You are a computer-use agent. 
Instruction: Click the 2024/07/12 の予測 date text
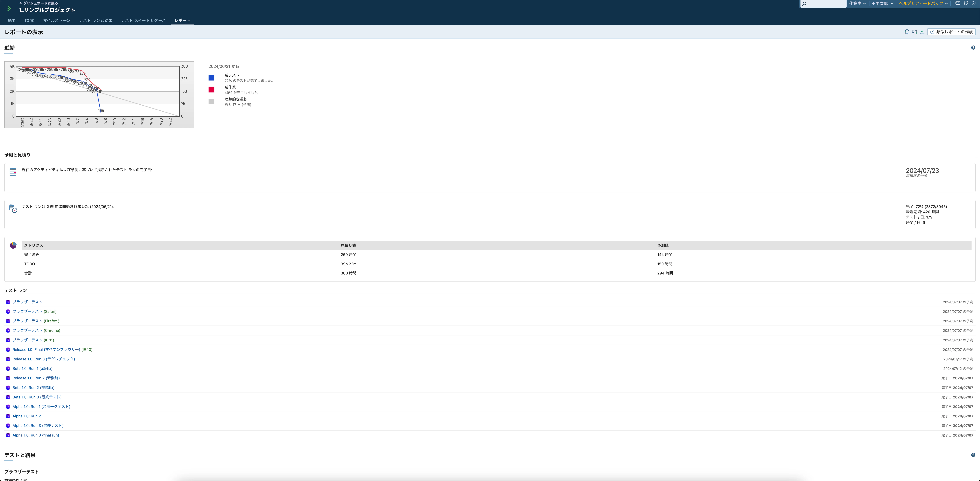coord(958,369)
